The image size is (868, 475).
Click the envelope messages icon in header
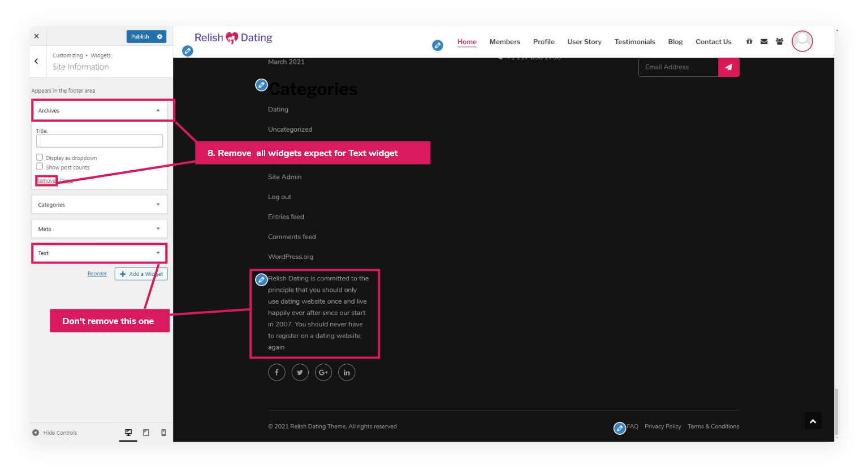click(x=764, y=41)
